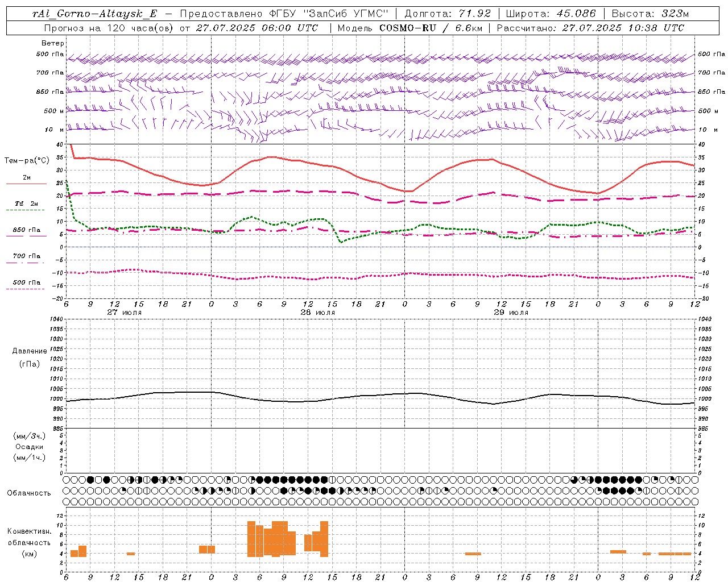Click the Ветер panel label
The image size is (728, 582).
pos(53,43)
